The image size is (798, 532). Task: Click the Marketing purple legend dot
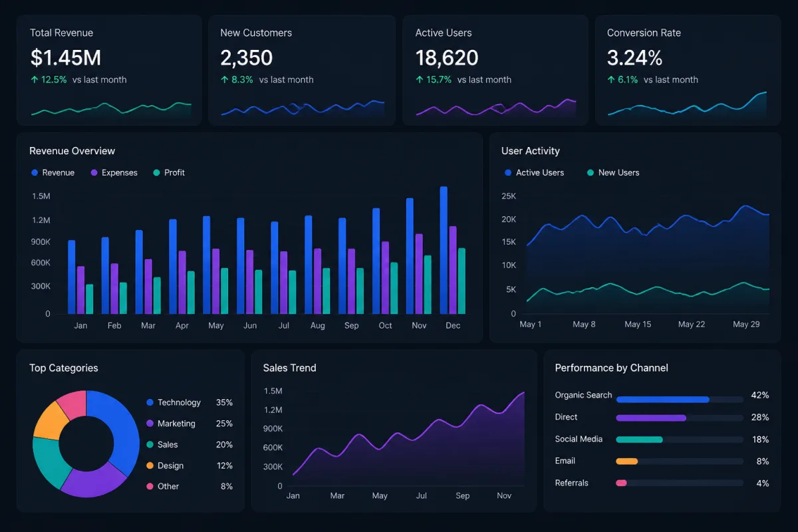(x=150, y=424)
